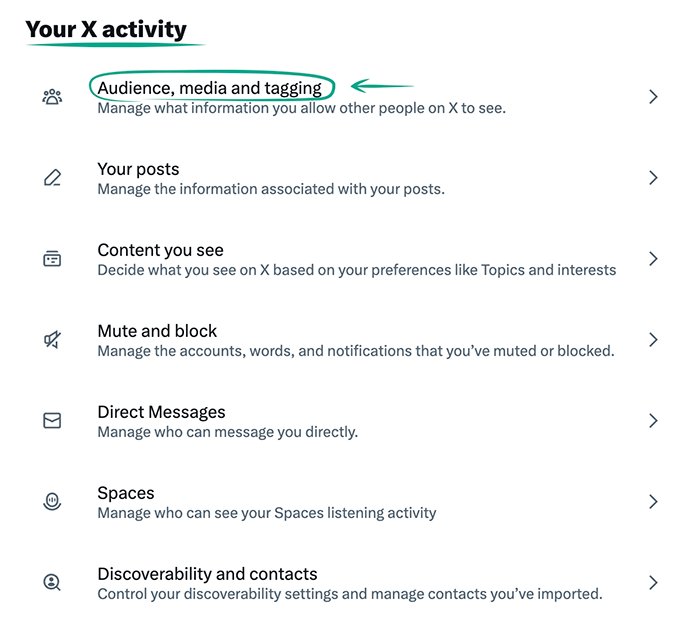Expand Audience, media and tagging via chevron
The height and width of the screenshot is (640, 700).
[x=653, y=97]
